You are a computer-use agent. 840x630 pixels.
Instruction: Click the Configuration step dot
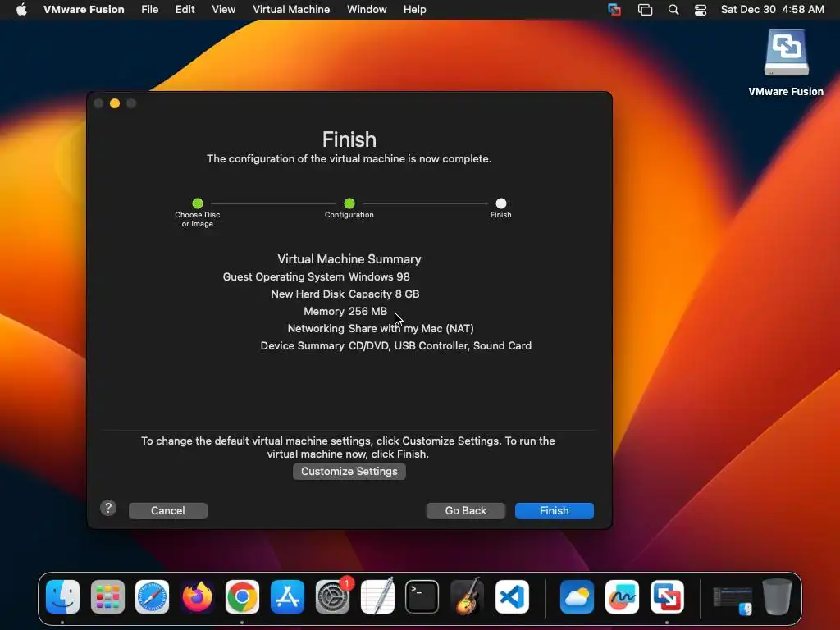point(349,203)
